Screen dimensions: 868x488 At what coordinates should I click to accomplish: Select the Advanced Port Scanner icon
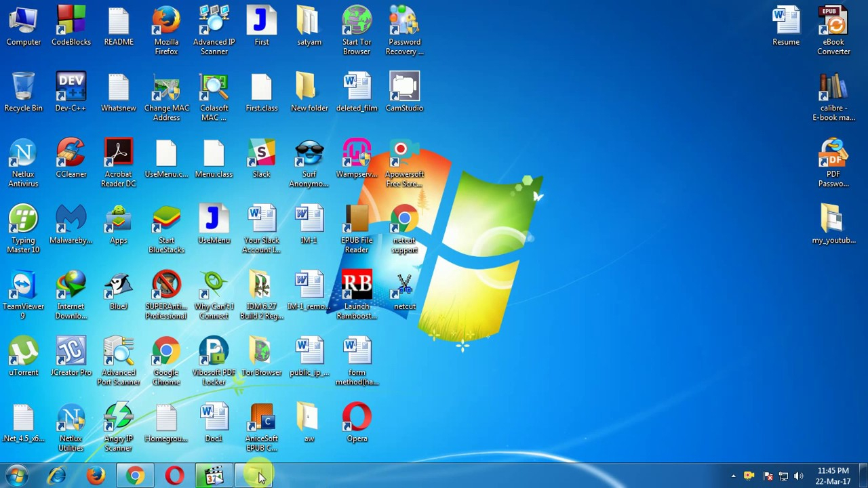tap(119, 362)
